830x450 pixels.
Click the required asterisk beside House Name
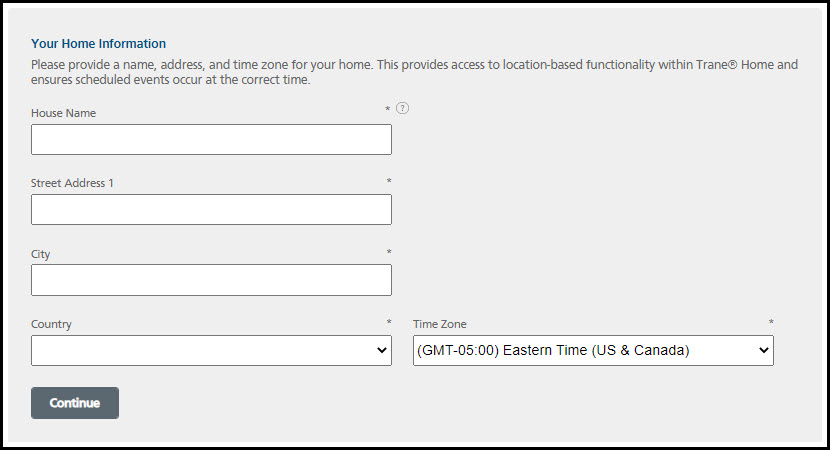[x=388, y=109]
